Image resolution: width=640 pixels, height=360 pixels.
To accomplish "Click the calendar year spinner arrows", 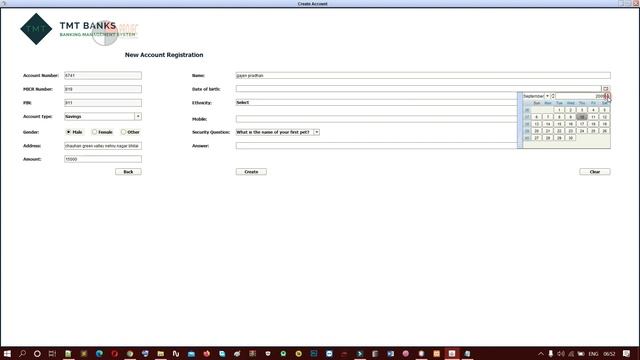I will [608, 96].
